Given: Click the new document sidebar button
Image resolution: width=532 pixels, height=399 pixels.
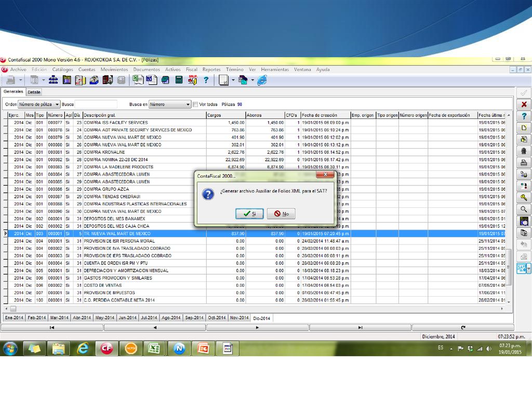Looking at the screenshot, I should 524,128.
